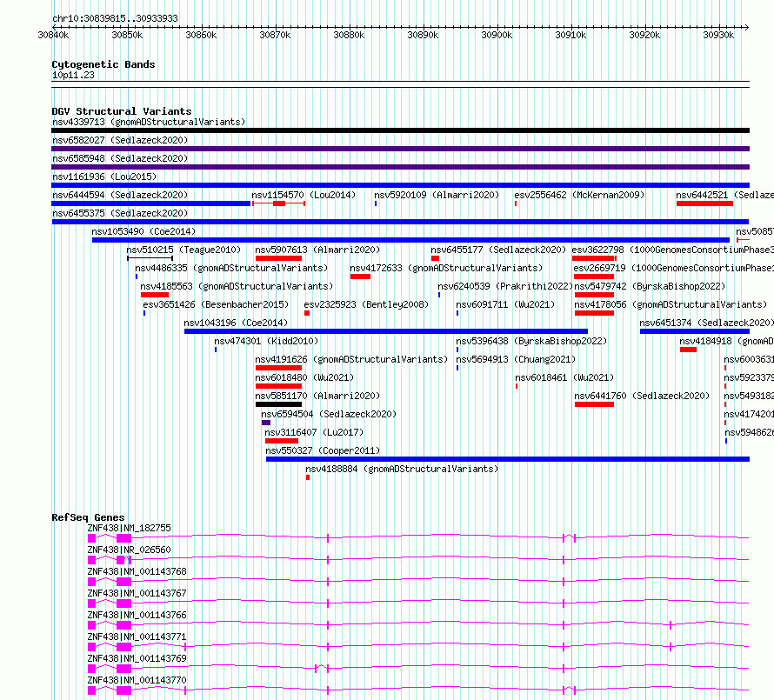Click the esv2556462 (McKernan2009) label
The width and height of the screenshot is (774, 700).
point(579,195)
